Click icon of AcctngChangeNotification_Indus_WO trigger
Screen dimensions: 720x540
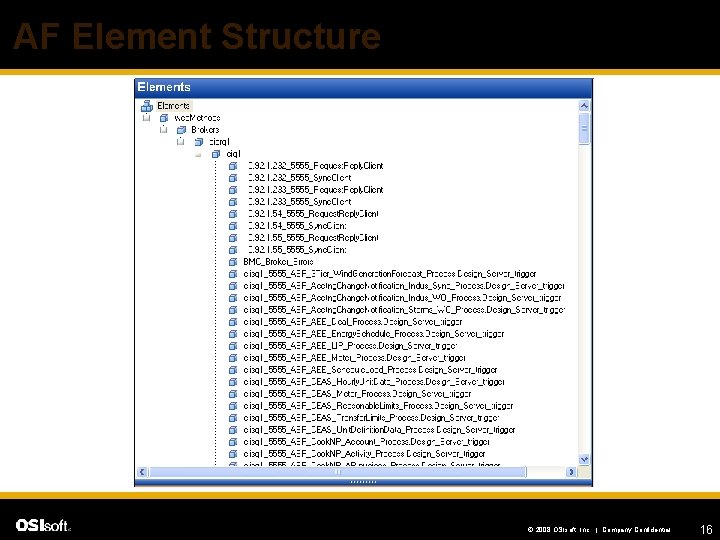click(233, 298)
